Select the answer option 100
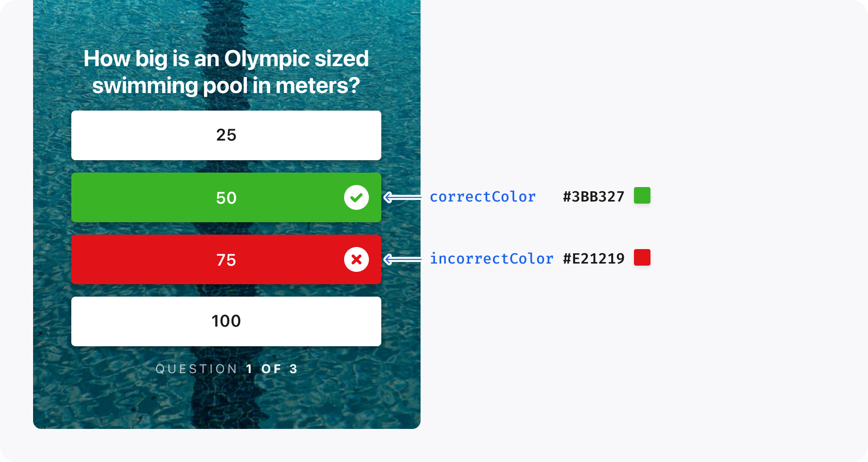 tap(226, 321)
